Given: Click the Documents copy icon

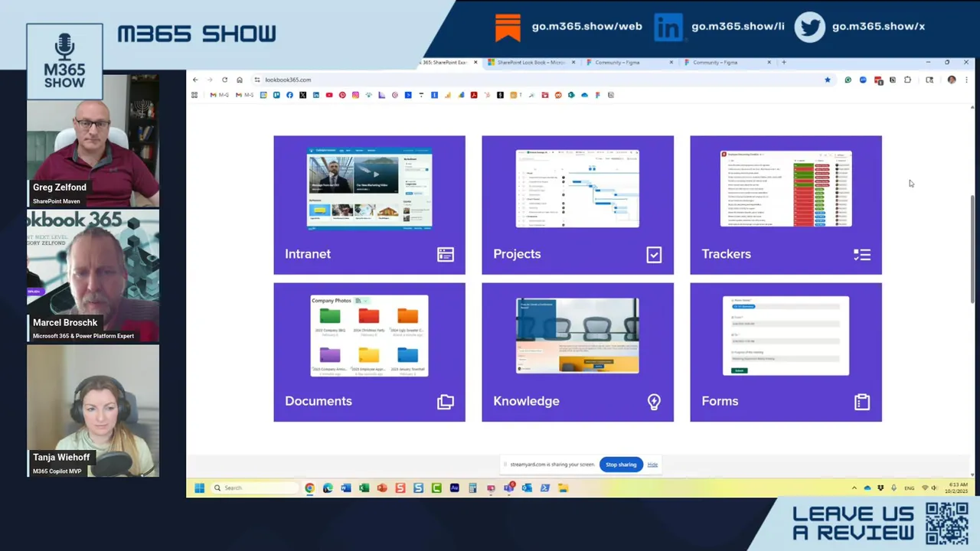Looking at the screenshot, I should coord(446,402).
